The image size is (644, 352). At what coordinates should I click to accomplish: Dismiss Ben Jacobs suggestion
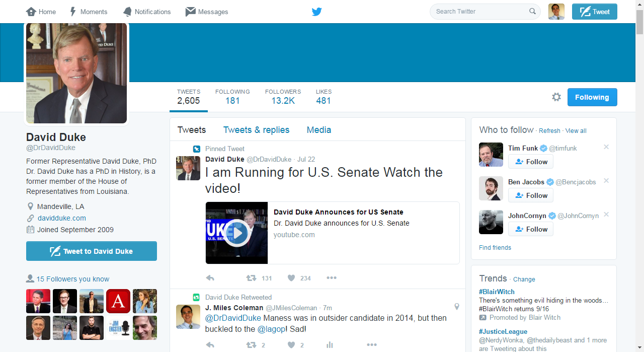point(606,181)
